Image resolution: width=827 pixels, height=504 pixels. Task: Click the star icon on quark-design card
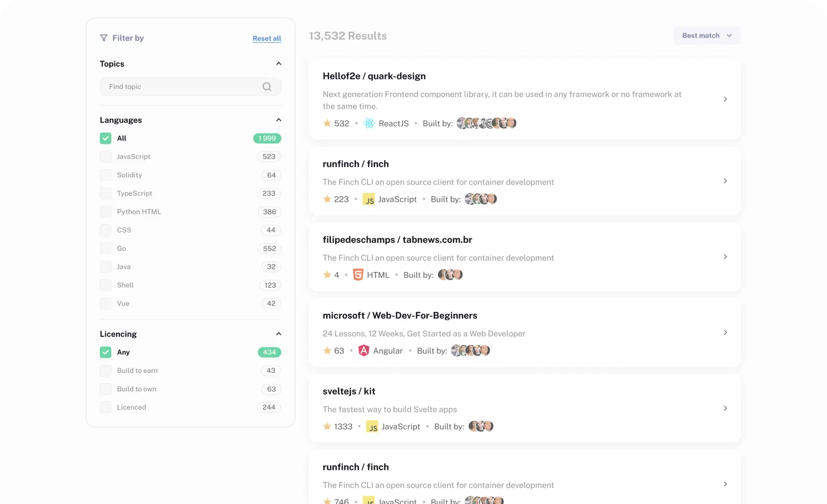click(x=327, y=123)
